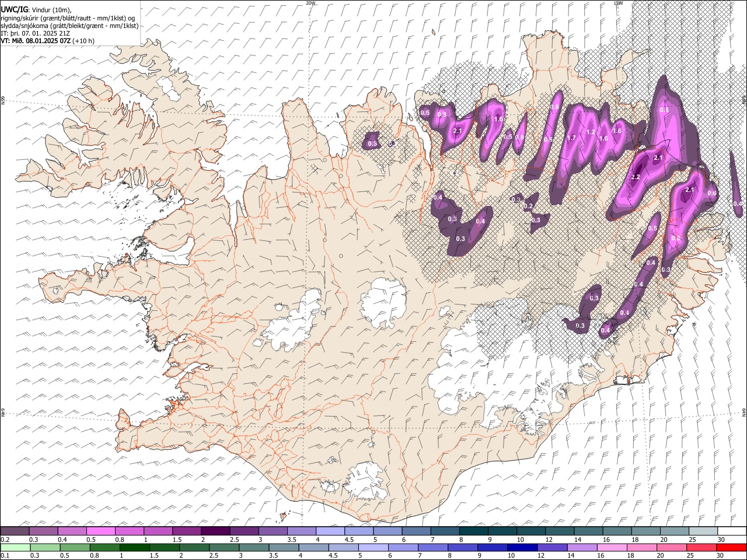
Task: Pick the crimson swatch between 25 and 30
Action: tap(701, 547)
